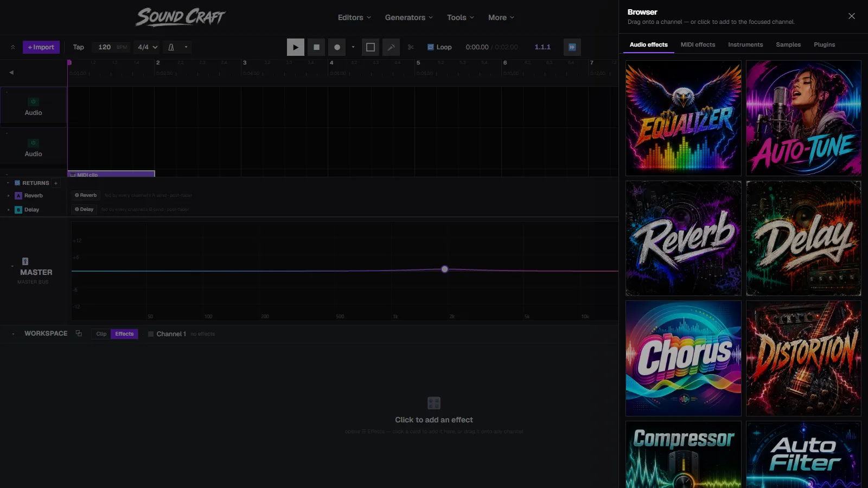Screen dimensions: 868x488
Task: Click the MASTER bus icon
Action: (25, 261)
